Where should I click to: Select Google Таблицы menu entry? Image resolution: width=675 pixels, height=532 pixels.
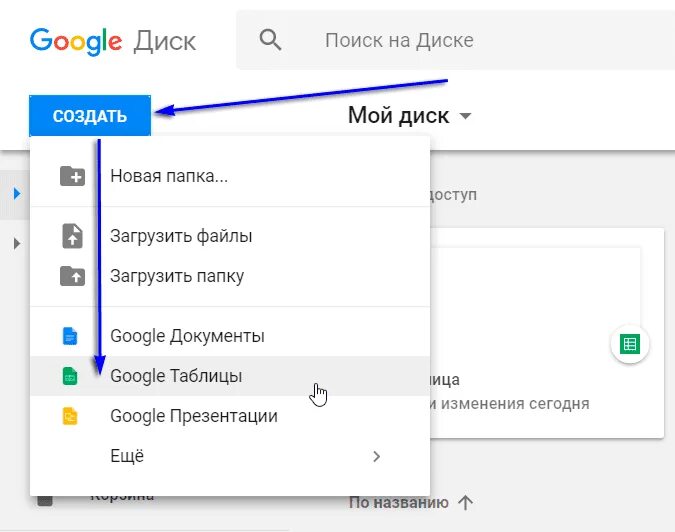tap(230, 376)
